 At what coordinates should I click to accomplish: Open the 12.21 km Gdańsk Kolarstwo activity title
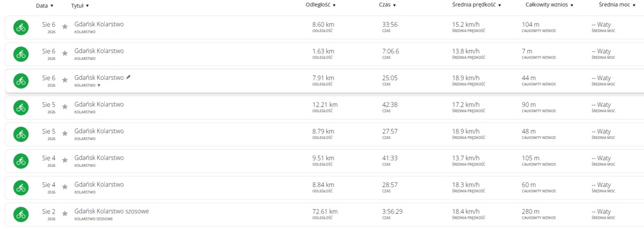click(x=99, y=104)
